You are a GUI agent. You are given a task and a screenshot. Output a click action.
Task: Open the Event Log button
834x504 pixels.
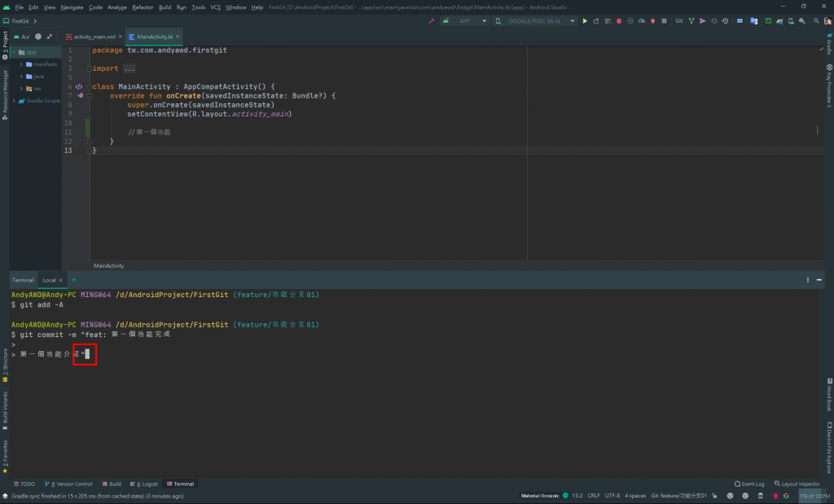point(749,484)
